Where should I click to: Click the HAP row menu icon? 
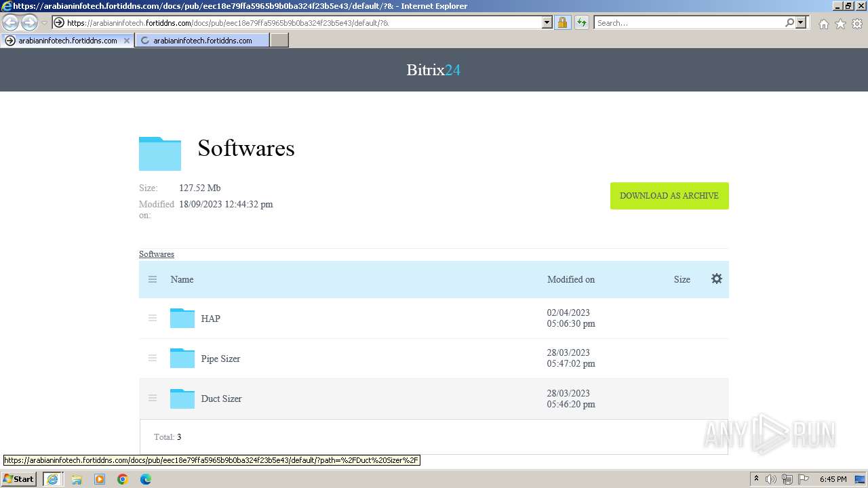pyautogui.click(x=153, y=318)
